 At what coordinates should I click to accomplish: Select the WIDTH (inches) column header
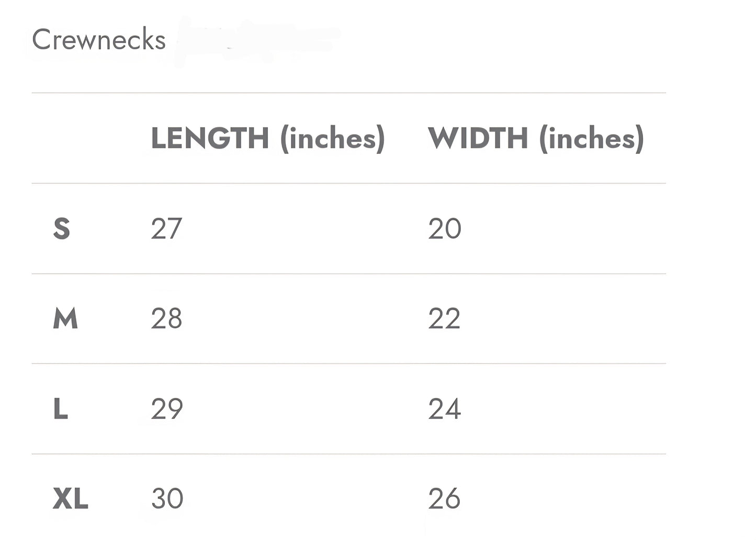coord(536,138)
